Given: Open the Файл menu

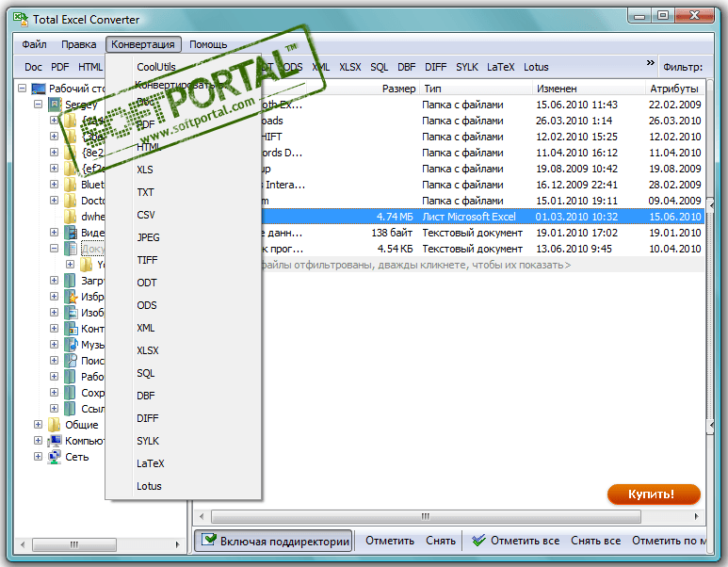Looking at the screenshot, I should coord(34,44).
